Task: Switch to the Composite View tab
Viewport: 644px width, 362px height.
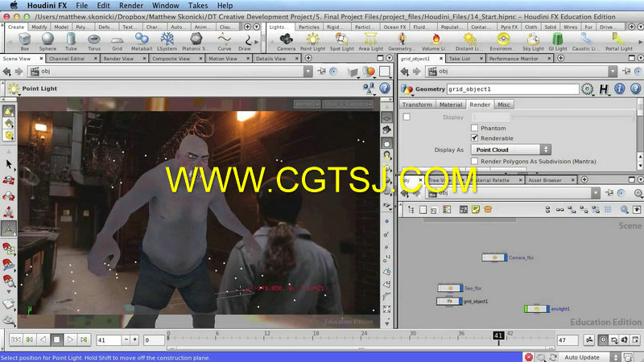Action: [x=171, y=59]
